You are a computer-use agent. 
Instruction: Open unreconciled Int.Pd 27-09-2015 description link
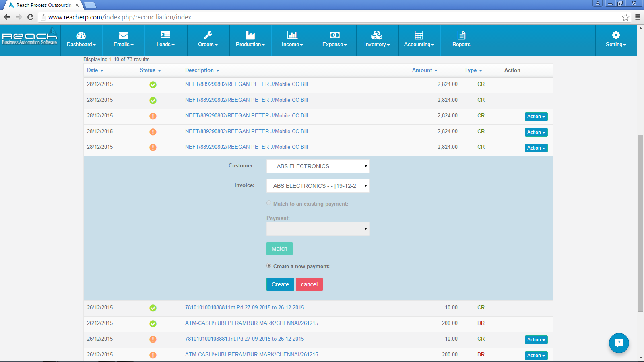[x=244, y=339]
